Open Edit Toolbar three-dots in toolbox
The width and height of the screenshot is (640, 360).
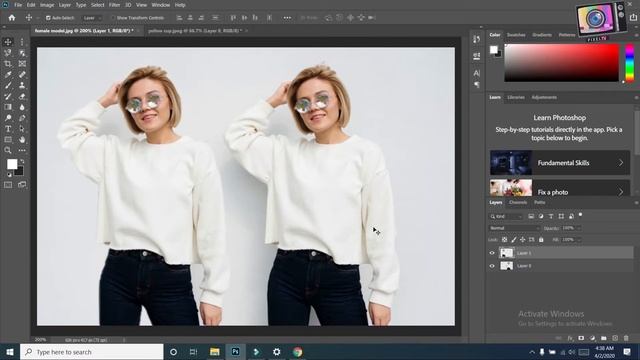[22, 151]
